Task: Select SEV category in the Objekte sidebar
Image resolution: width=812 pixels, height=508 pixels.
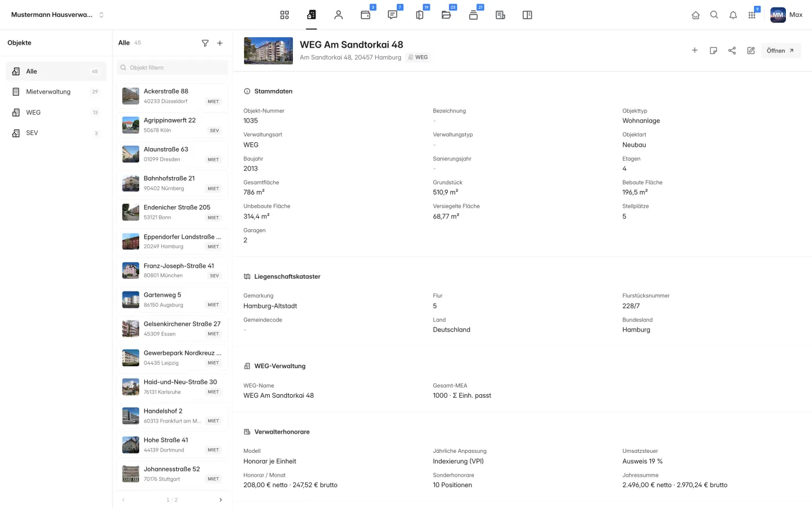Action: click(x=56, y=133)
